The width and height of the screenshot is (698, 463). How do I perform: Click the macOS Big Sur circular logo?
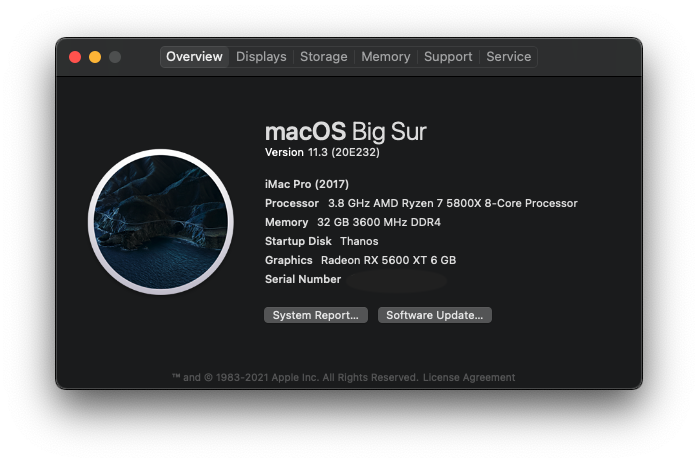coord(160,222)
